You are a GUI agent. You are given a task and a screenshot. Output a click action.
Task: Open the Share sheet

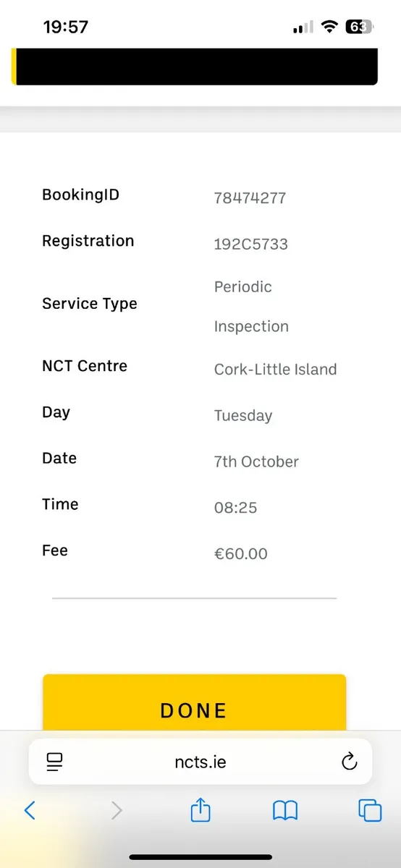pos(200,809)
